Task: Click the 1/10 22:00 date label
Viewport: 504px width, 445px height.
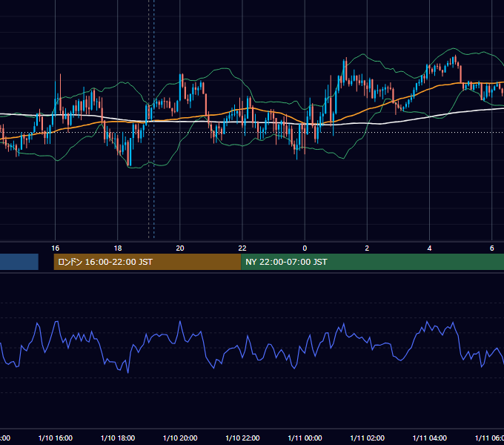Action: click(x=242, y=438)
